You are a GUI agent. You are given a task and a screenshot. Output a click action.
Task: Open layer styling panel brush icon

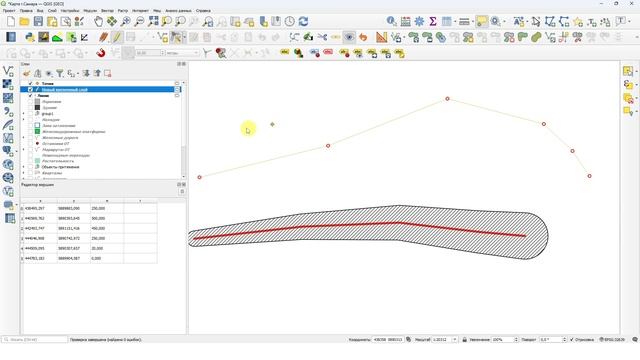pos(27,73)
